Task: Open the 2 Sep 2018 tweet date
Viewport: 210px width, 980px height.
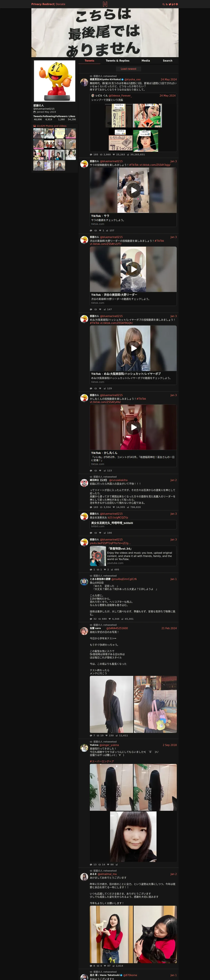Action: (x=170, y=745)
